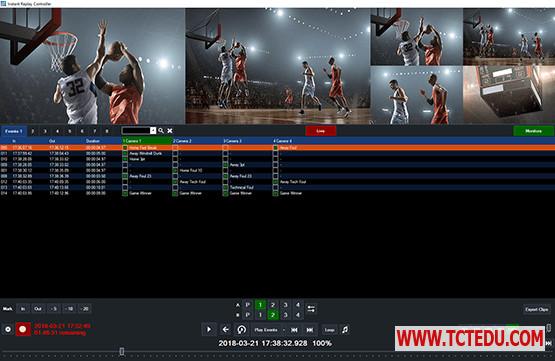Click the search input field

pos(136,131)
